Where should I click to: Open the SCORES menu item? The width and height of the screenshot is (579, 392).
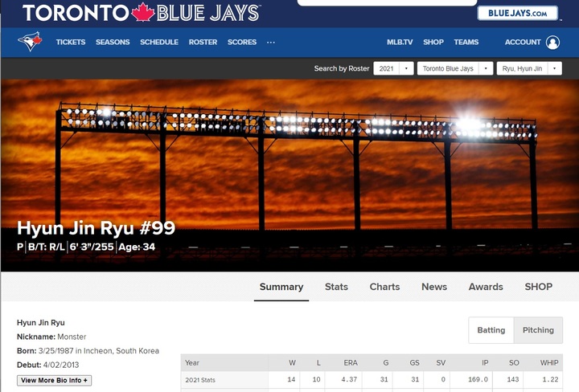coord(242,42)
